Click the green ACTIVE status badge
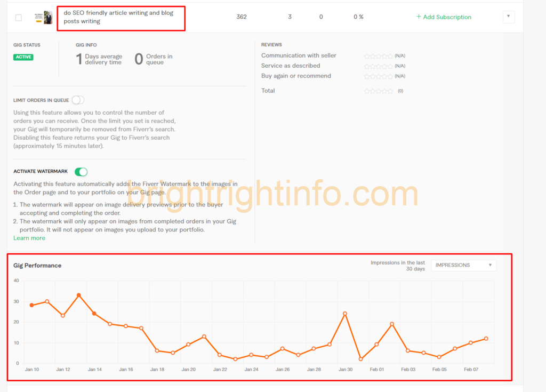The width and height of the screenshot is (546, 392). (23, 57)
